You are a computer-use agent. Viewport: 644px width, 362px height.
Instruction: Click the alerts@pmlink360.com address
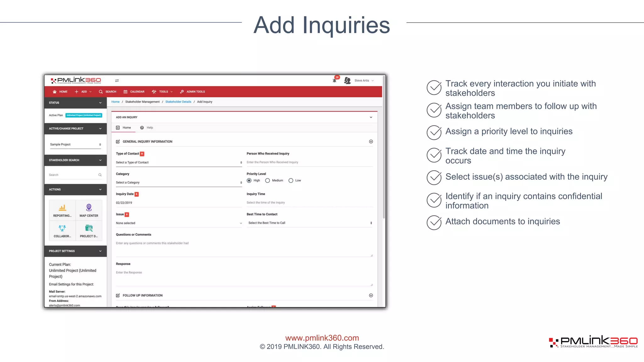(64, 305)
